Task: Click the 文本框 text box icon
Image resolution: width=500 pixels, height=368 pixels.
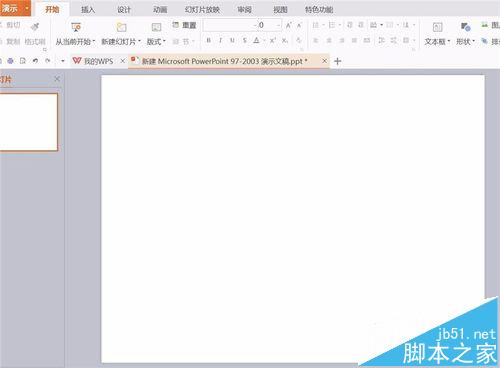Action: (x=437, y=27)
